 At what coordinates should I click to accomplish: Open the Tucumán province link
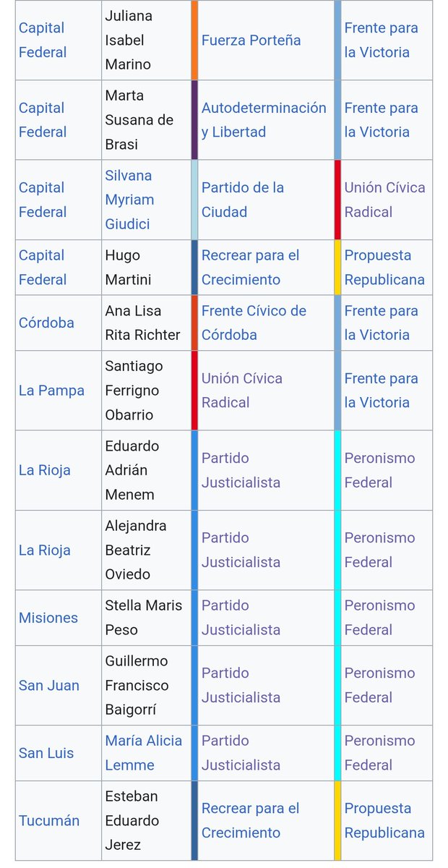coord(49,821)
